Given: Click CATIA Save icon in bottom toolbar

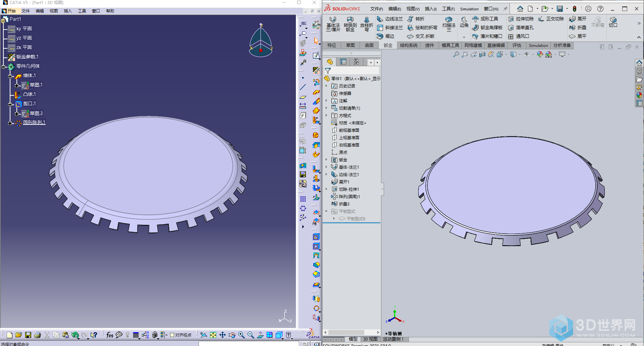Looking at the screenshot, I should (28, 335).
